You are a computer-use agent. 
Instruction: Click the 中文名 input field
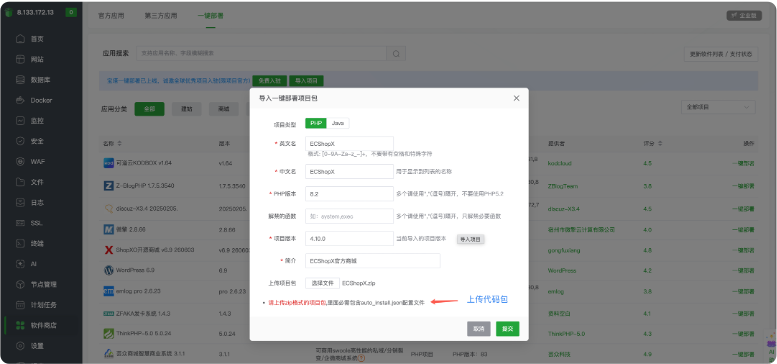tap(349, 171)
